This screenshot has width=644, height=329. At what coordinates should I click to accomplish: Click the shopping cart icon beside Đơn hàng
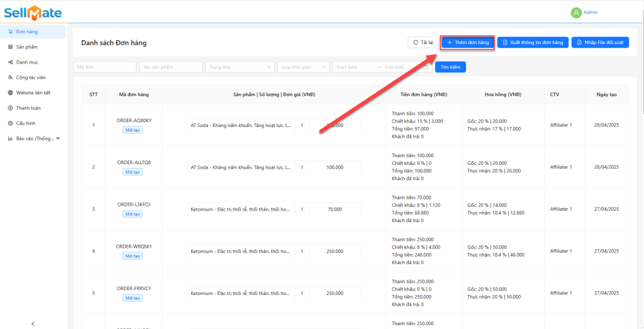[x=10, y=31]
